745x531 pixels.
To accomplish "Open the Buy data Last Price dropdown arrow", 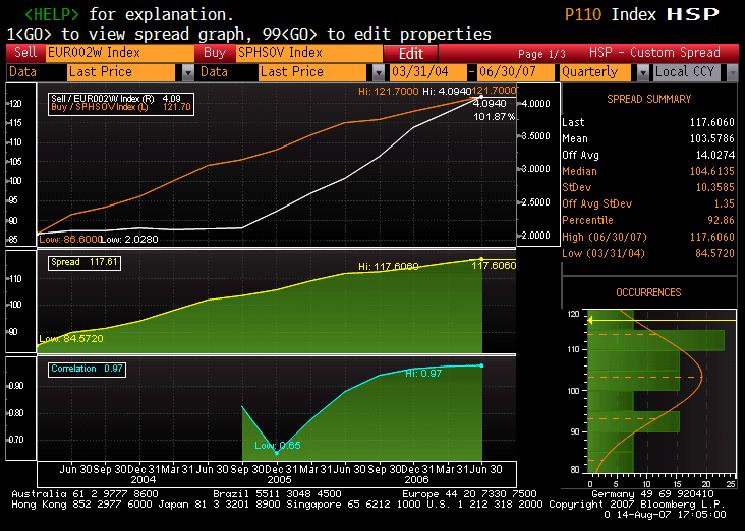I will coord(379,72).
